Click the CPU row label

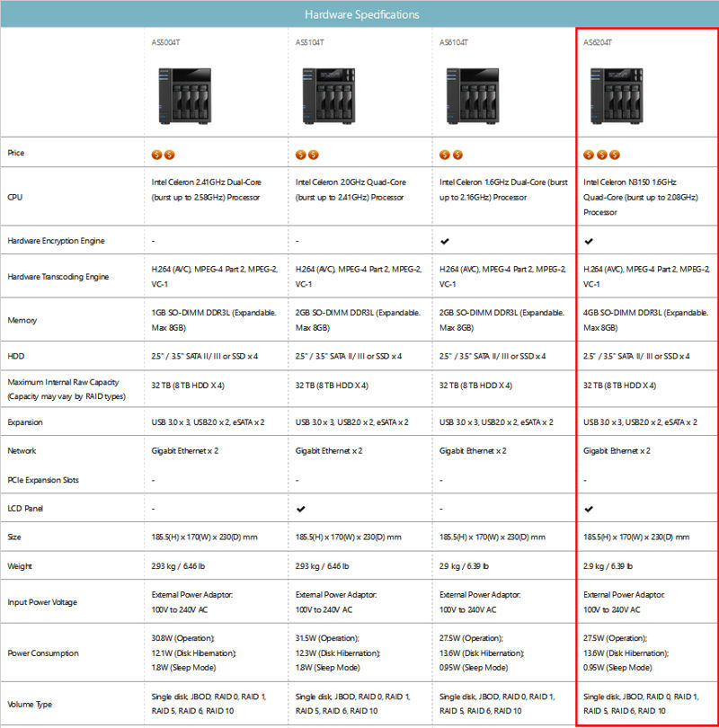15,197
